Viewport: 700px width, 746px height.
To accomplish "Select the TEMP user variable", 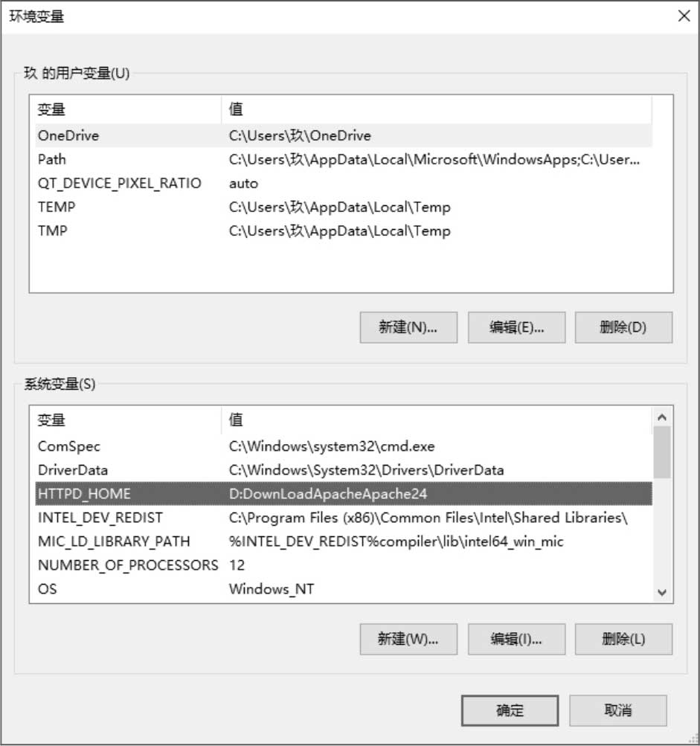I will pyautogui.click(x=344, y=207).
